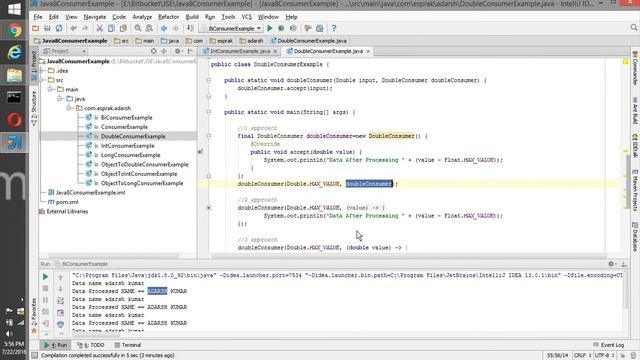
Task: Click the Synchronize toolbar icon
Action: click(x=59, y=28)
